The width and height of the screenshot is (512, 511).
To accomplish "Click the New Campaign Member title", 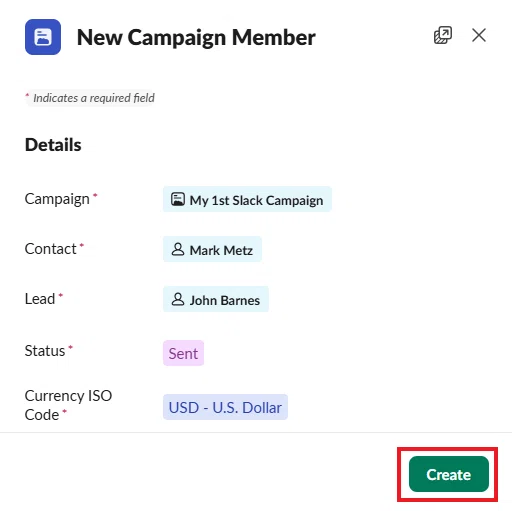I will click(x=196, y=37).
